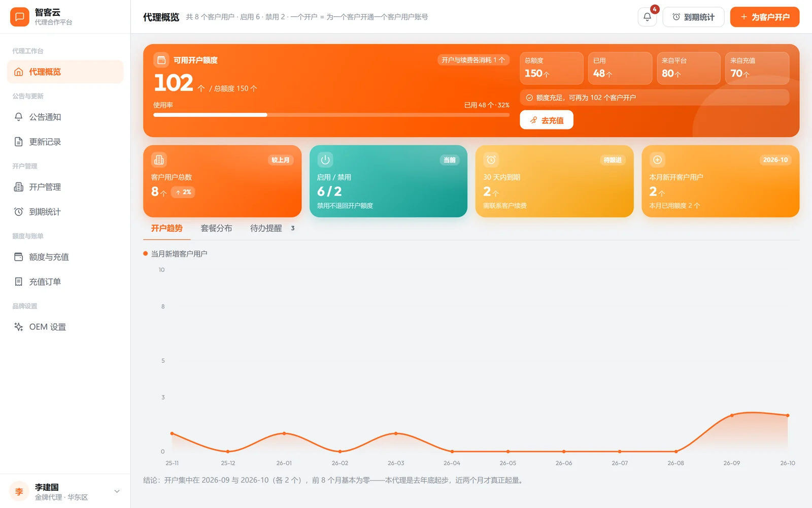Open 更新记录 in the sidebar
The image size is (812, 508).
(x=65, y=142)
